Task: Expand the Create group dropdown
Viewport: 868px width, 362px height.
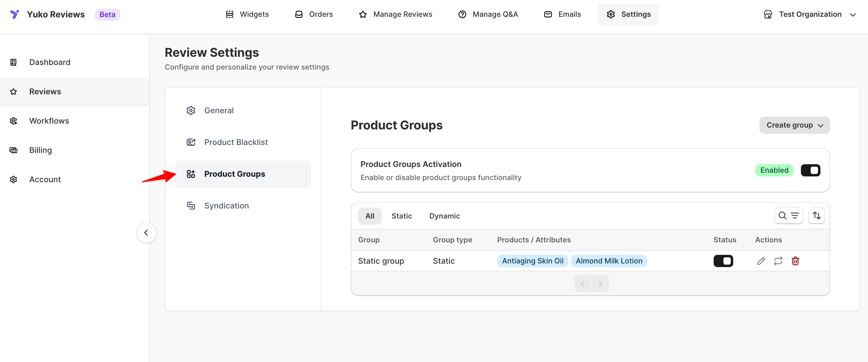Action: tap(794, 125)
